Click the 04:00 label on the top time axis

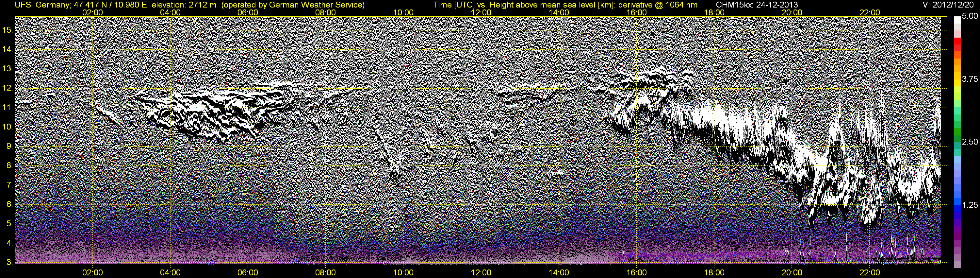(170, 12)
